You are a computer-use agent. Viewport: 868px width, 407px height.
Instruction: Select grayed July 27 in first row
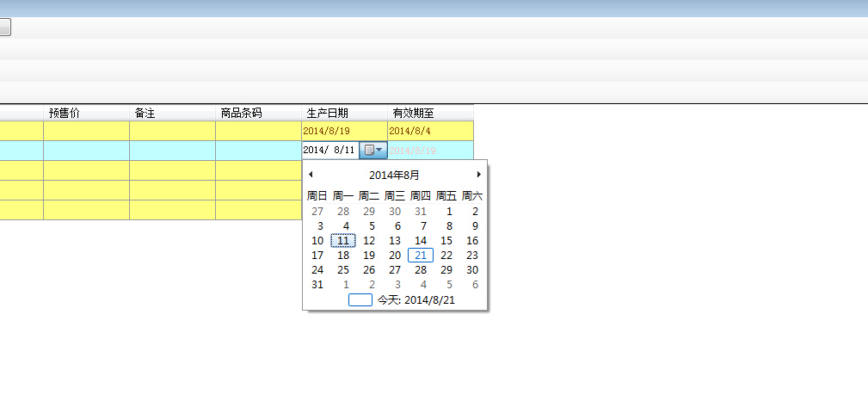tap(317, 212)
